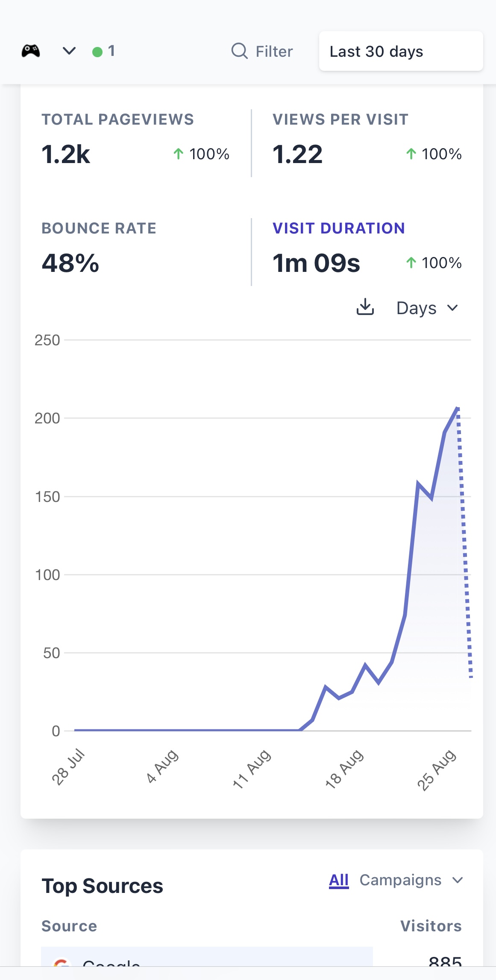Click the Filter magnifier icon
Image resolution: width=496 pixels, height=980 pixels.
(239, 51)
